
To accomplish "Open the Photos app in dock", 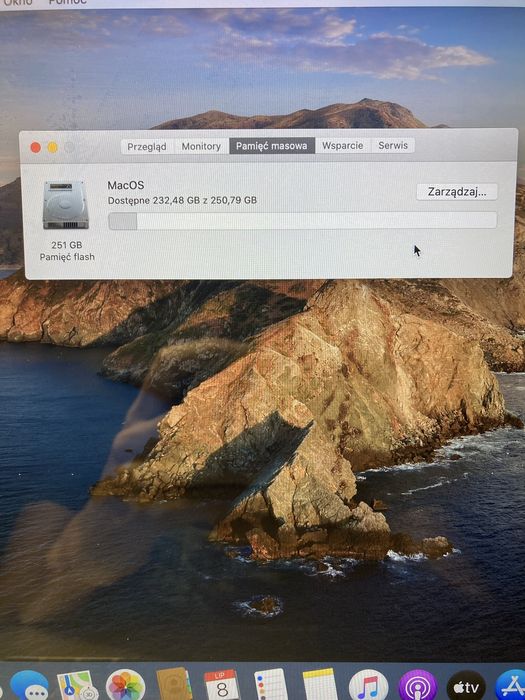I will (125, 685).
